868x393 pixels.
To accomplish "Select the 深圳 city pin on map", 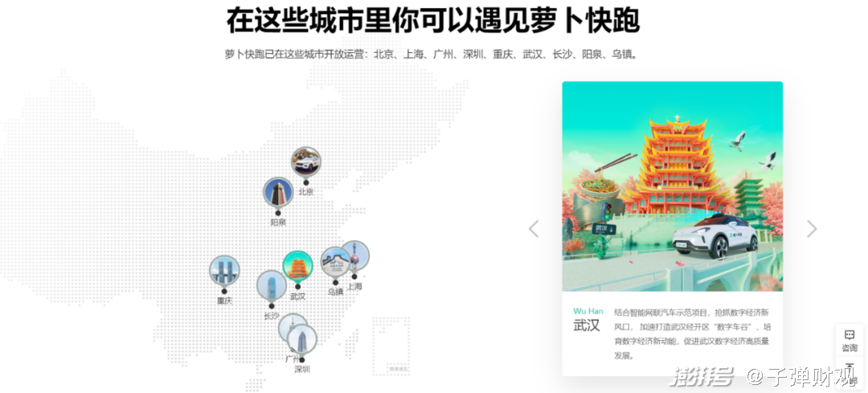I will point(301,339).
